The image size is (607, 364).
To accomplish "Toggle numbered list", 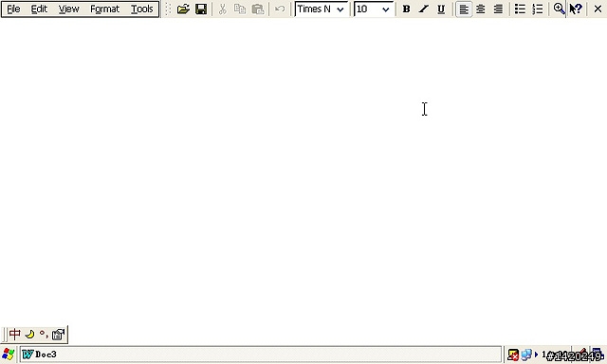I will [x=538, y=9].
